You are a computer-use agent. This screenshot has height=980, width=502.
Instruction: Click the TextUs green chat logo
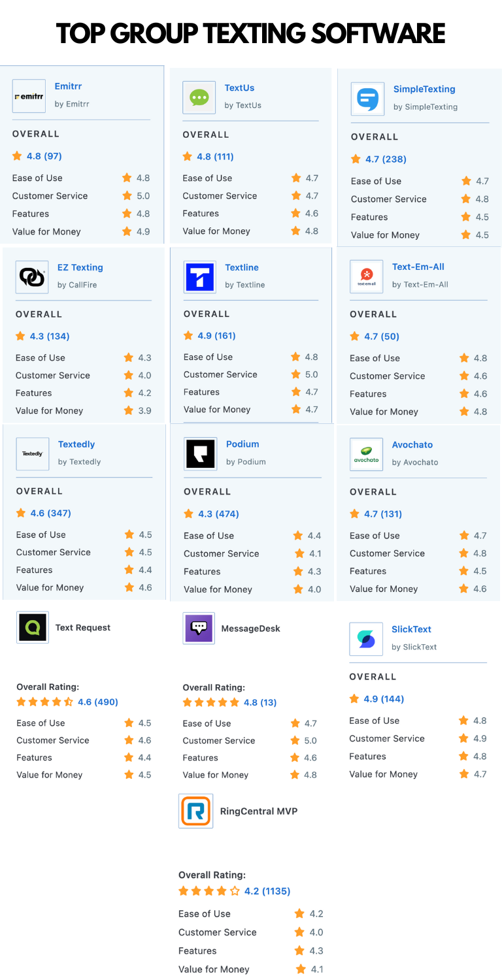[199, 97]
